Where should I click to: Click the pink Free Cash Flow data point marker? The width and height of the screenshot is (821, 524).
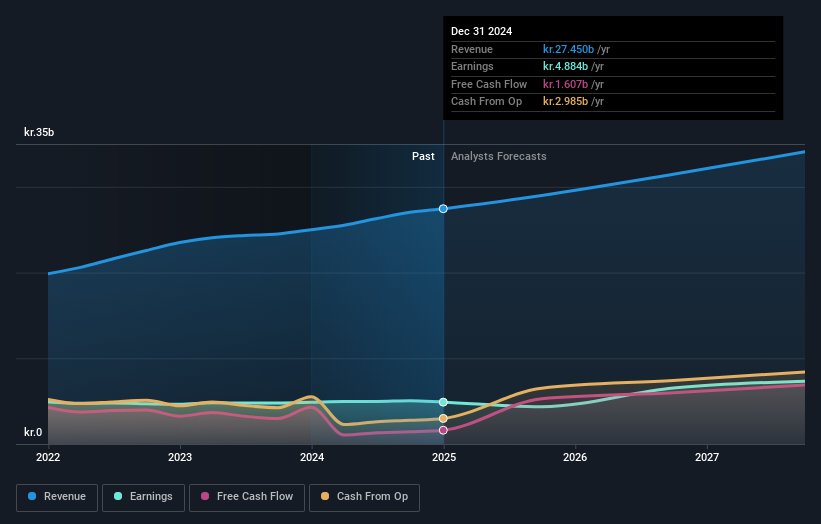pos(443,430)
